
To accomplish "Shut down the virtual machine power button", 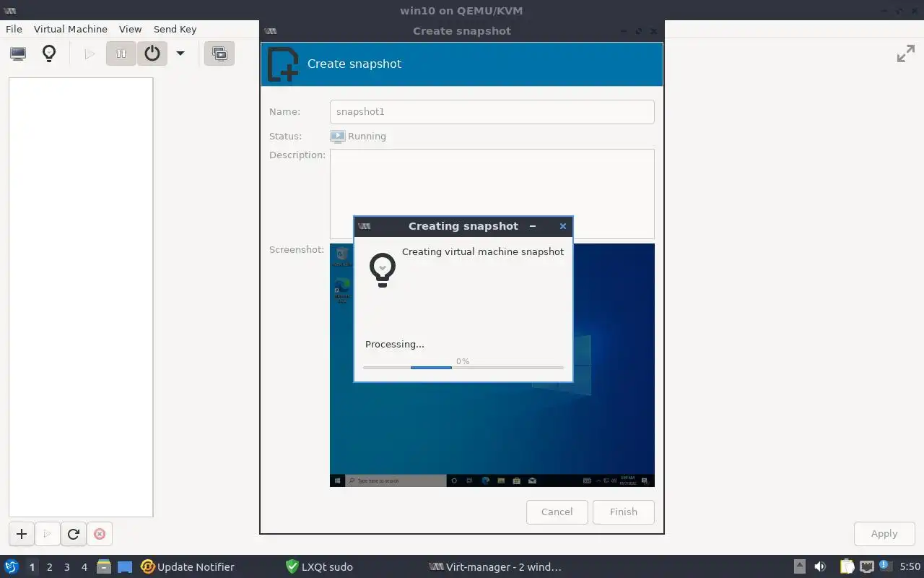I will click(x=152, y=53).
